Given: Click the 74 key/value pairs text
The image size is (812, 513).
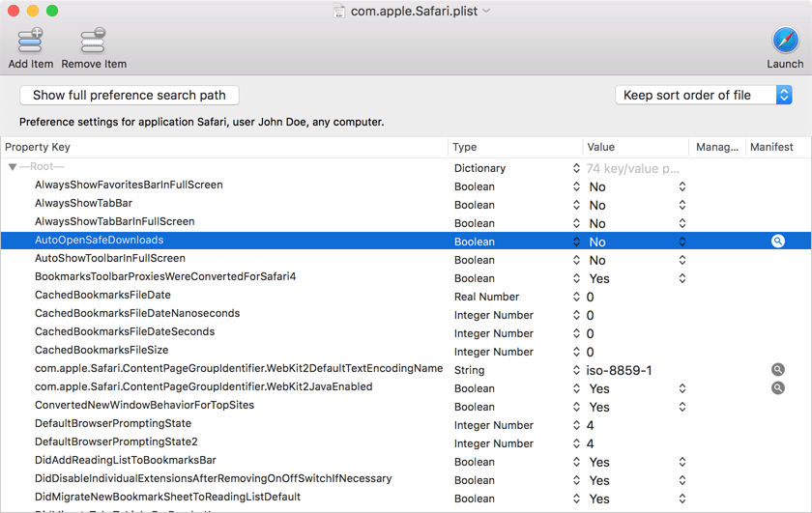Looking at the screenshot, I should (x=632, y=169).
